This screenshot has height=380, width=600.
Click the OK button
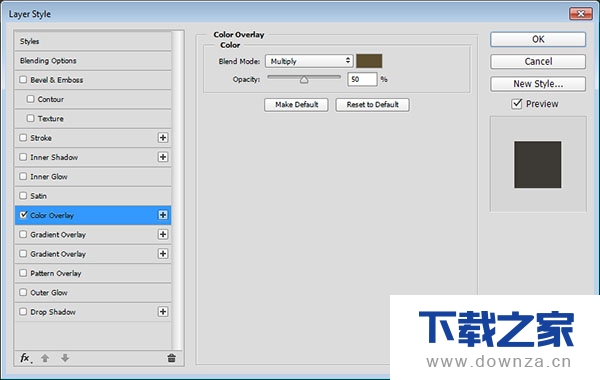click(x=538, y=39)
